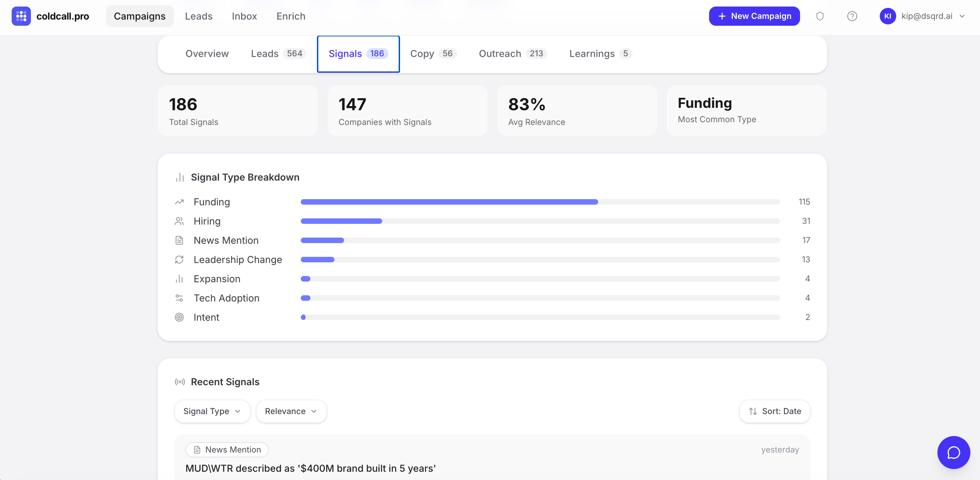Switch to the Outreach tab

(512, 54)
